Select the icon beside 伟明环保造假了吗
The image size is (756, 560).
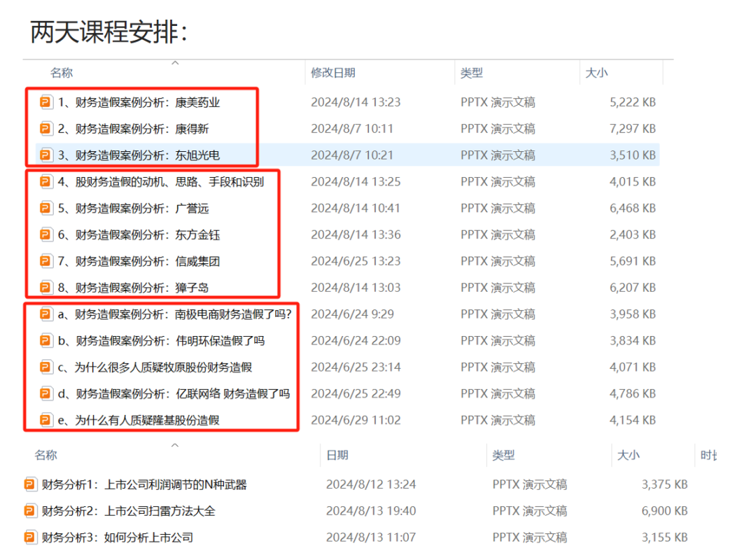tap(45, 341)
